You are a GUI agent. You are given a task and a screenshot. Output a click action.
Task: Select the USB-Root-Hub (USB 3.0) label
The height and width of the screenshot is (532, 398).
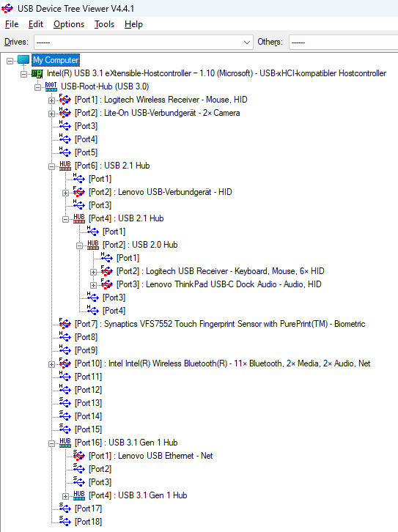[105, 87]
